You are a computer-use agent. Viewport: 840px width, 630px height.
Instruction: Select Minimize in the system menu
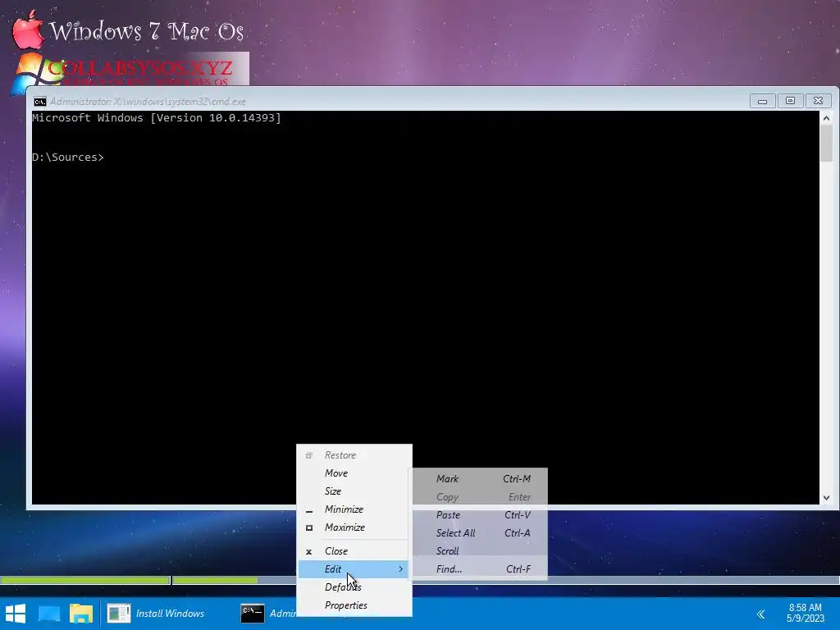[x=354, y=509]
